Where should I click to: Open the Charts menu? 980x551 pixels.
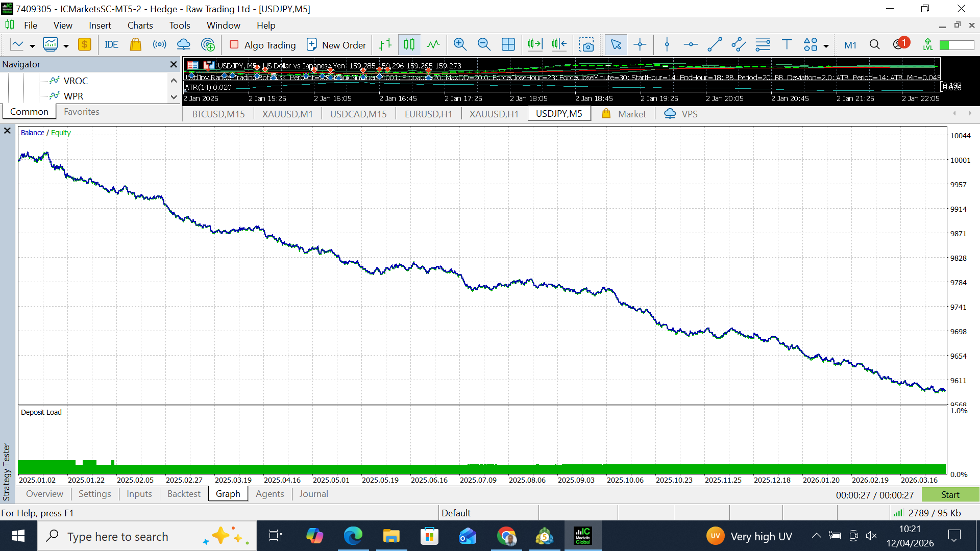tap(140, 26)
